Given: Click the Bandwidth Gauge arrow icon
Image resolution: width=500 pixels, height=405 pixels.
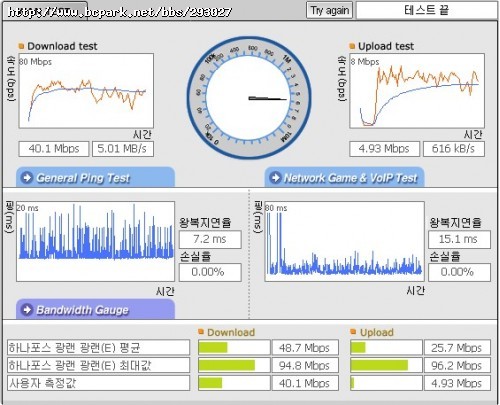Looking at the screenshot, I should pyautogui.click(x=27, y=310).
